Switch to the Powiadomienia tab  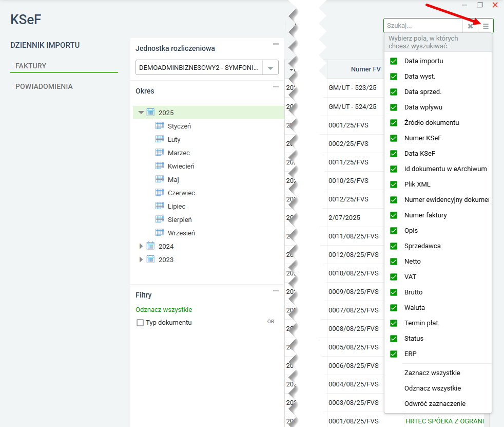coord(44,86)
